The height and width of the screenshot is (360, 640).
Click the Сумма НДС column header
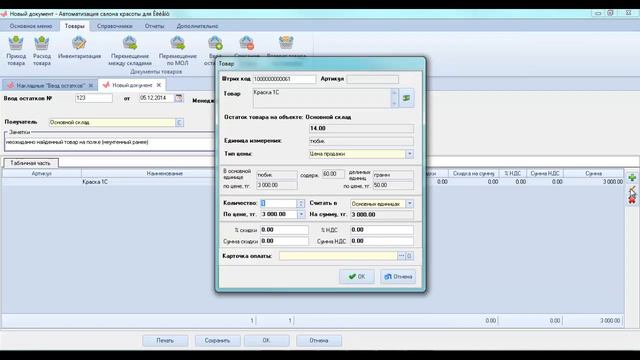point(545,173)
